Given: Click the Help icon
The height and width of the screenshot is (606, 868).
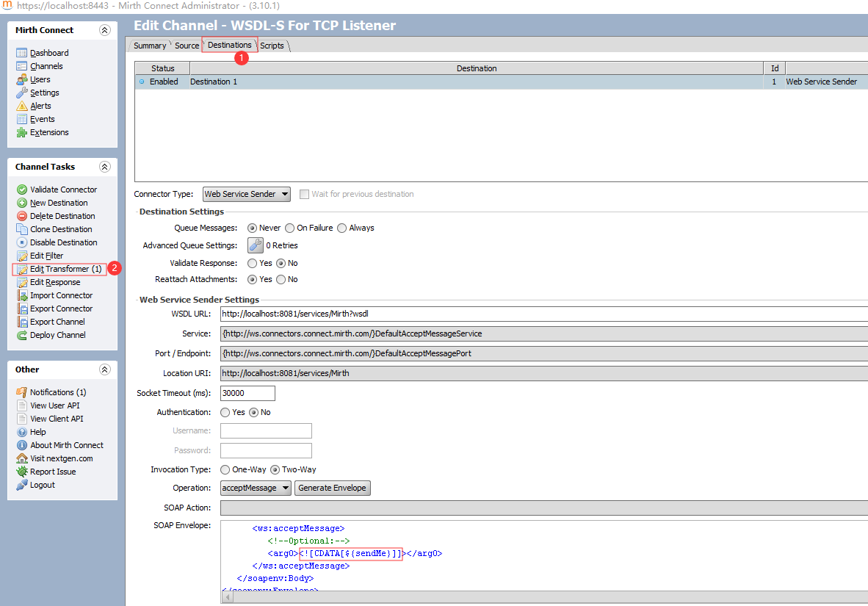Looking at the screenshot, I should point(21,433).
